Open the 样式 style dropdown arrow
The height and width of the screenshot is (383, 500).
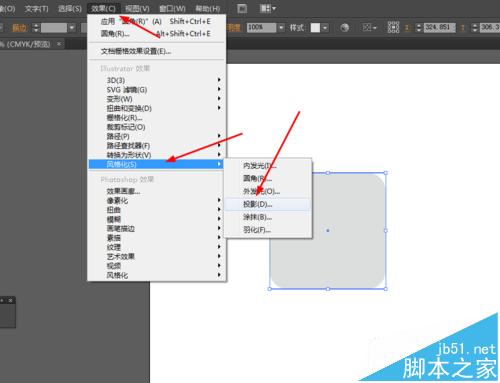click(x=325, y=28)
